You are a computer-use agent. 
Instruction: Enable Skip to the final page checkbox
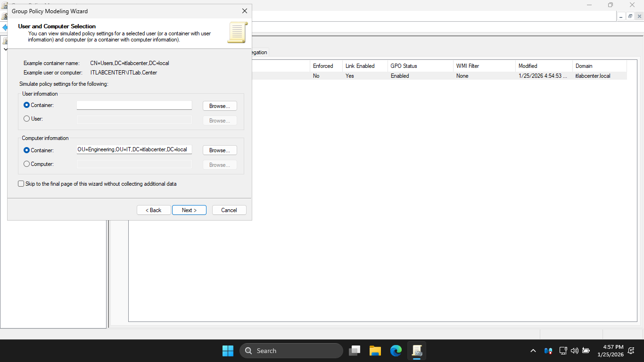(x=21, y=184)
